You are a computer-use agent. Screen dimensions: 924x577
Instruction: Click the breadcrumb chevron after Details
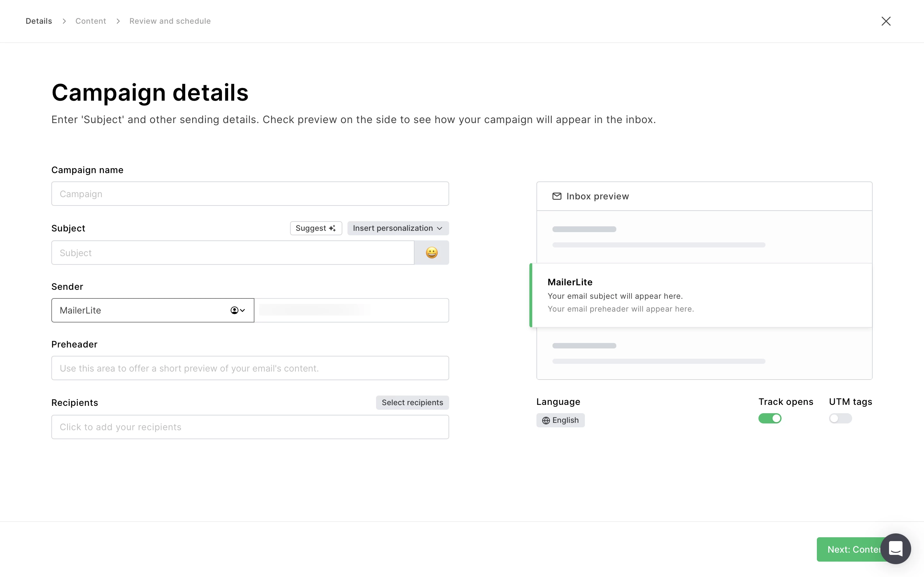point(64,21)
